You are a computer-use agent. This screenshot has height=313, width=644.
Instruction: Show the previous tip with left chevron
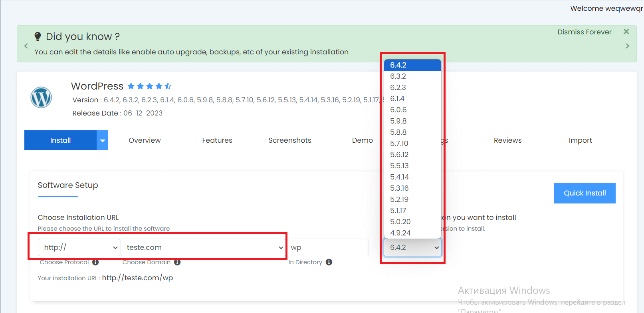coord(26,46)
